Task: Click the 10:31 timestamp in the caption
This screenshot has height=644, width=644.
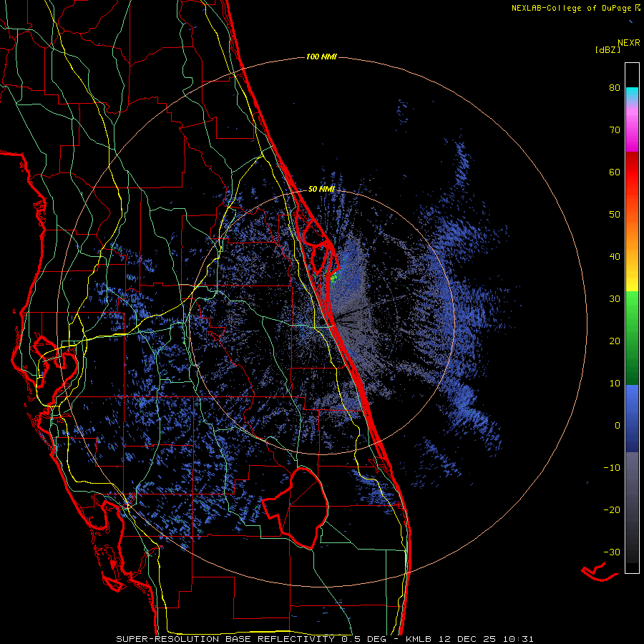Action: coord(519,639)
